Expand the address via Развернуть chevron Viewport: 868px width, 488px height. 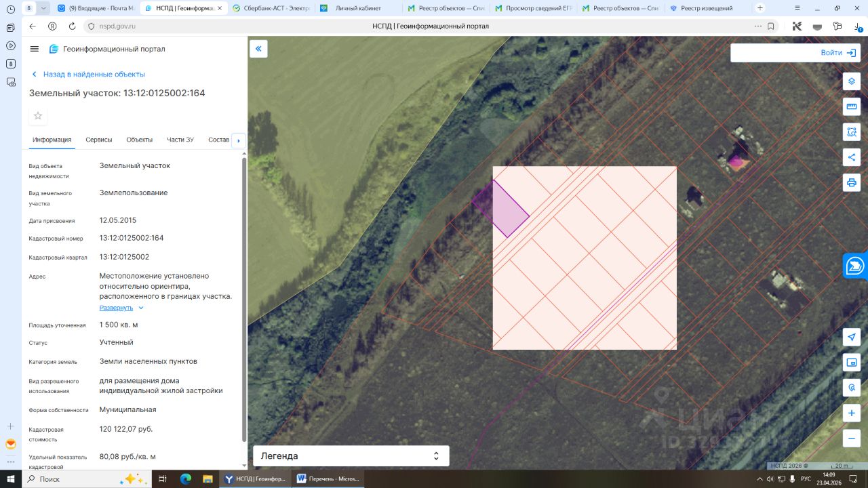click(x=141, y=308)
